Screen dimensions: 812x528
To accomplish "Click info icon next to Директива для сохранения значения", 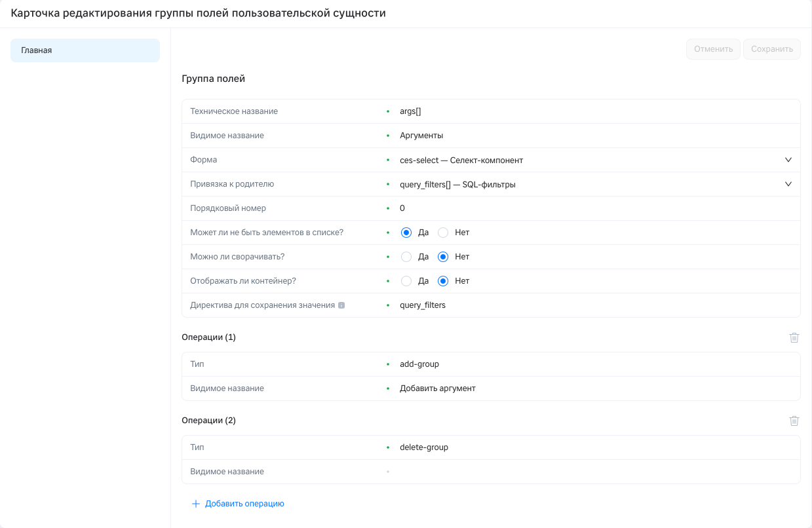I will tap(341, 305).
